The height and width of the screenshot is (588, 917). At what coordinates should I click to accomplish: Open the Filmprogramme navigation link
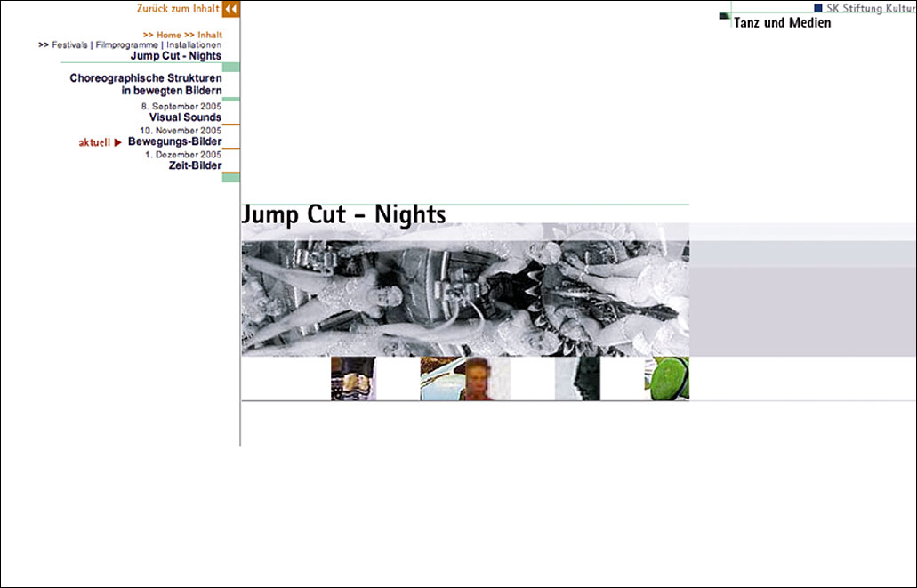[x=127, y=45]
